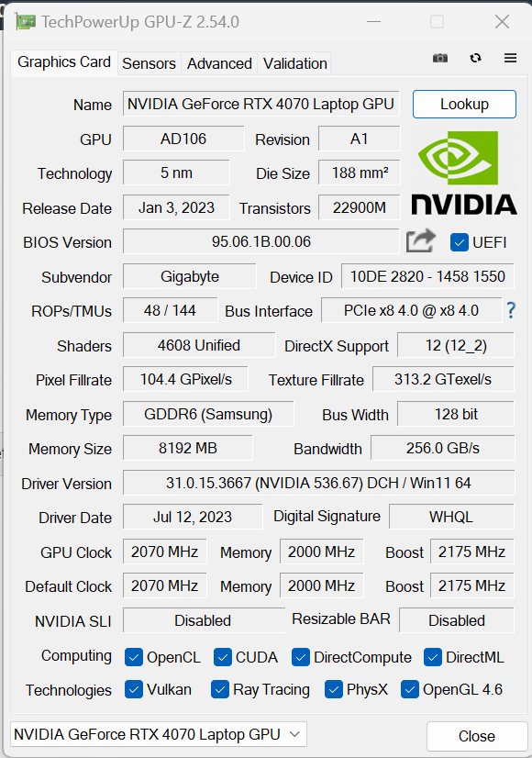The image size is (532, 758).
Task: Go to the Validation tab
Action: (x=294, y=63)
